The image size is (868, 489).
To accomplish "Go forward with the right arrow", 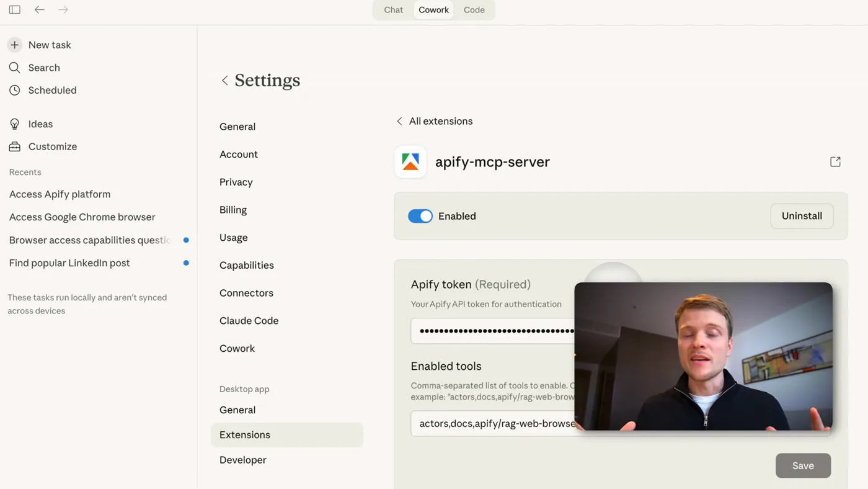I will [63, 9].
